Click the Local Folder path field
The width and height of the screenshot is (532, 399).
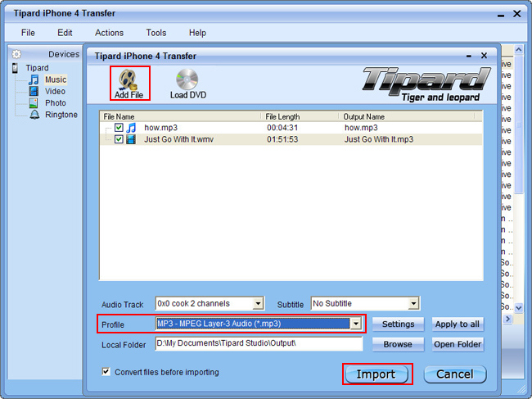click(x=259, y=343)
